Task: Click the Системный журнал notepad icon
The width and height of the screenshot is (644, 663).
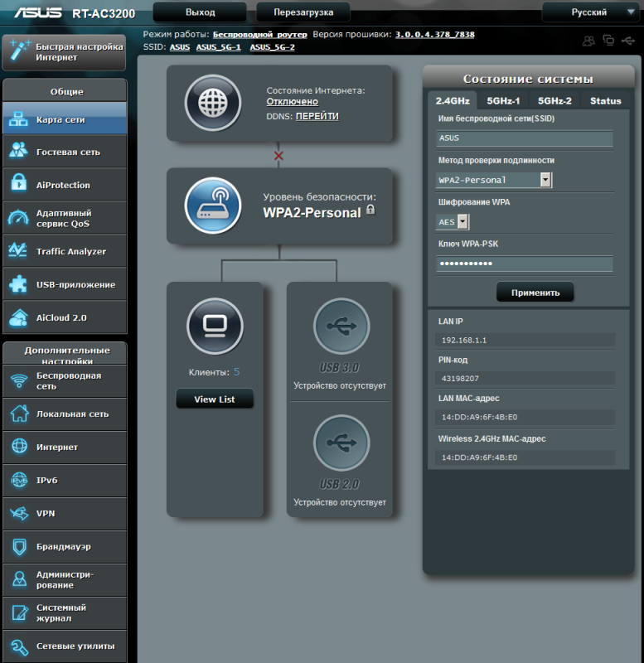Action: pyautogui.click(x=20, y=612)
